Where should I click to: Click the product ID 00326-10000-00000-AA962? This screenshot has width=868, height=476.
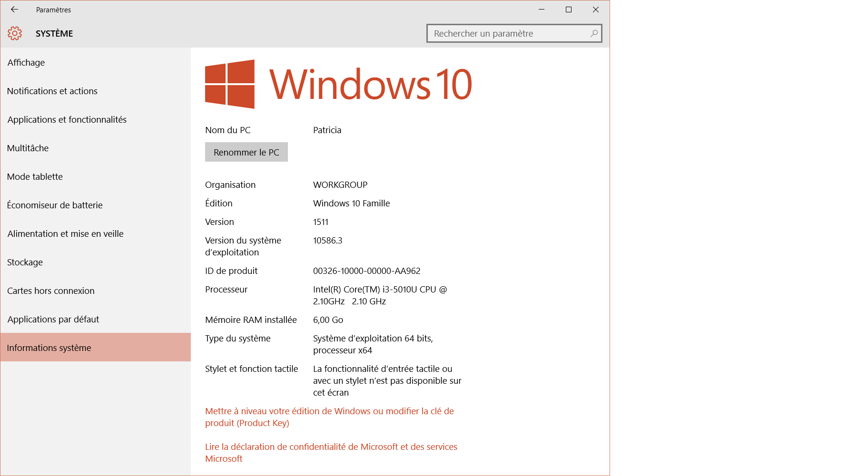[x=367, y=271]
